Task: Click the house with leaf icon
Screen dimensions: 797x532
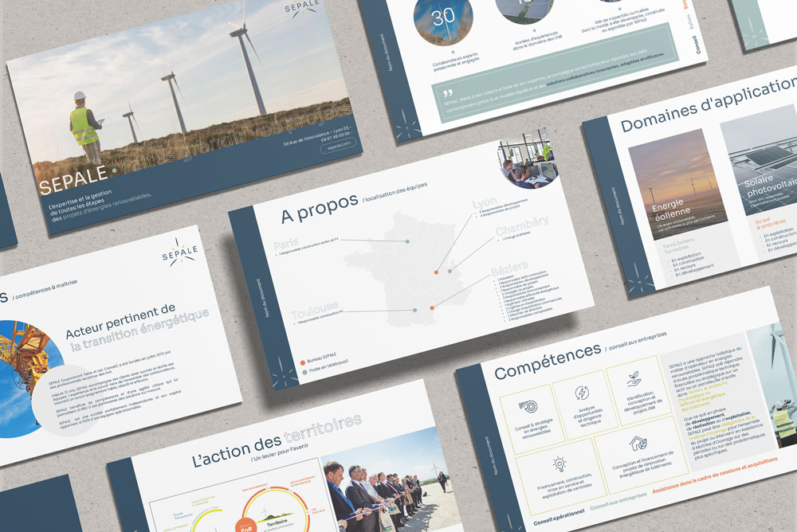Action: click(x=638, y=442)
